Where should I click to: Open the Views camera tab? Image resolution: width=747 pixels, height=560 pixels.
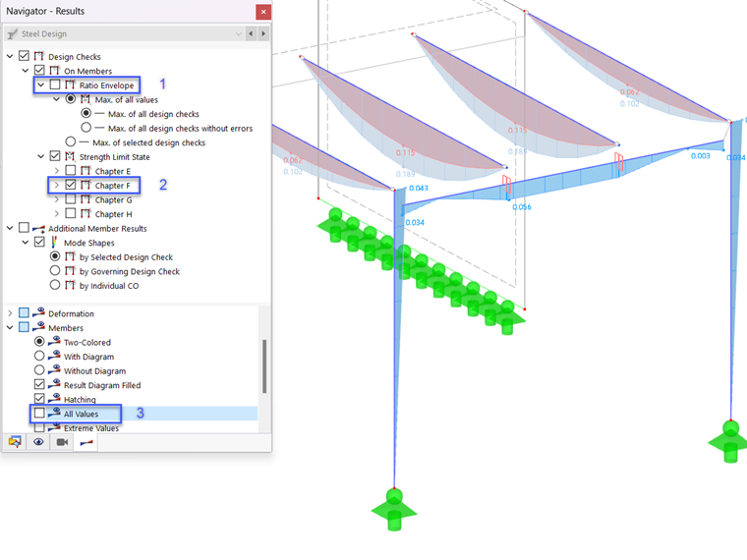pyautogui.click(x=62, y=442)
